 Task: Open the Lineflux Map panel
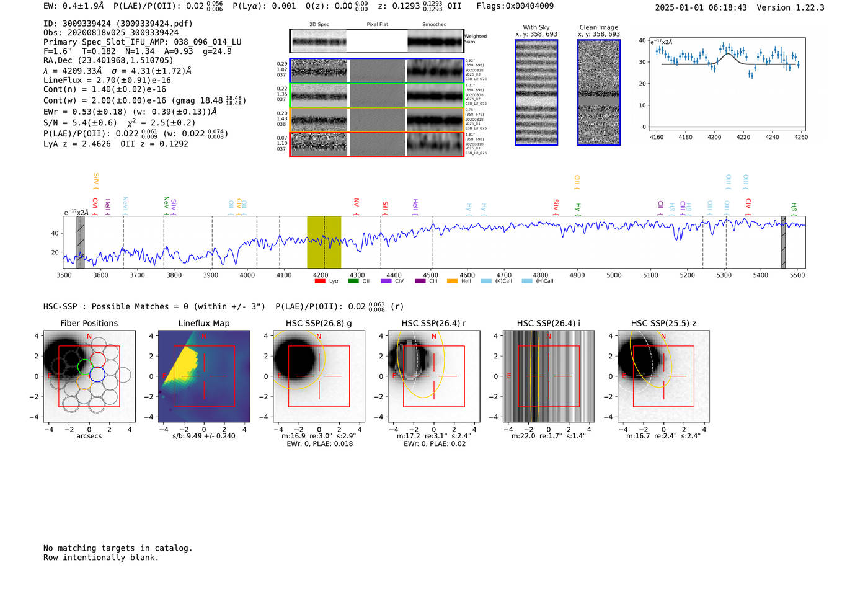point(204,376)
